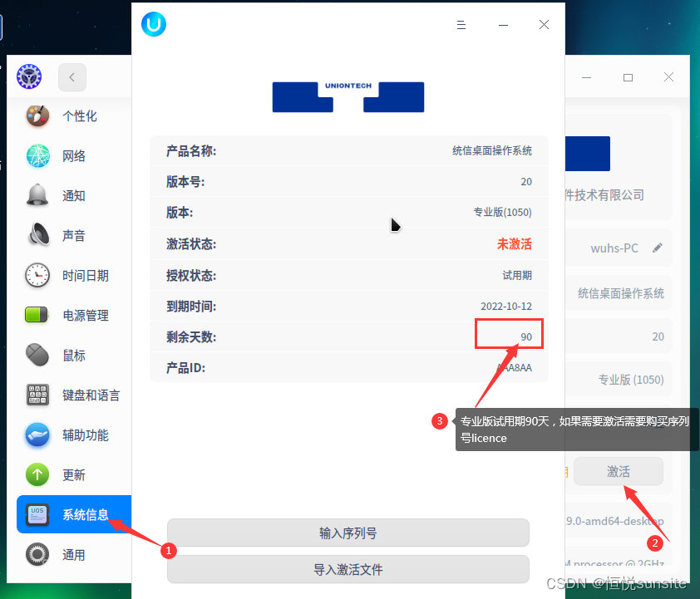The width and height of the screenshot is (700, 599).
Task: Click the edition value 专业版(1050) in activator
Action: pos(503,213)
